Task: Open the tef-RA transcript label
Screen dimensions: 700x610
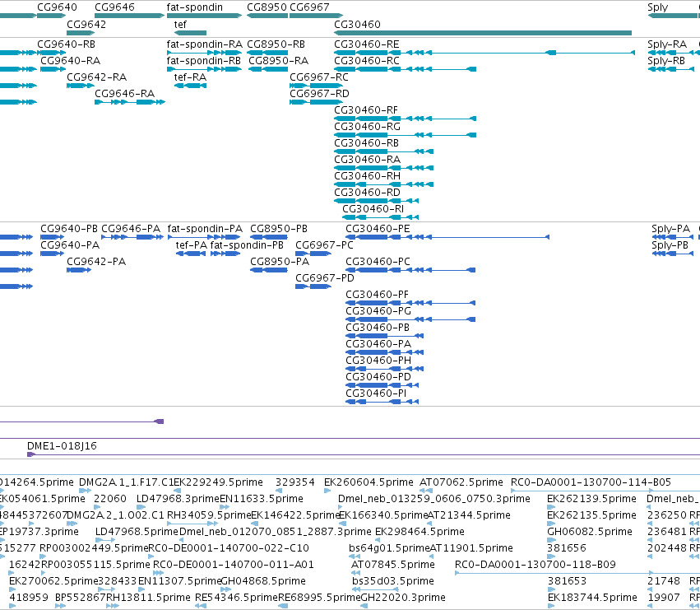Action: pos(190,77)
